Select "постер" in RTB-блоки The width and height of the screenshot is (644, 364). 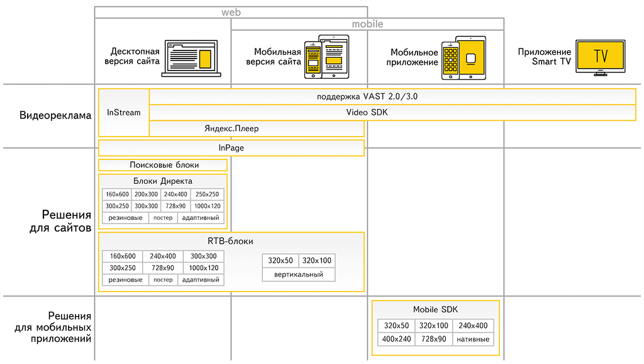point(163,280)
